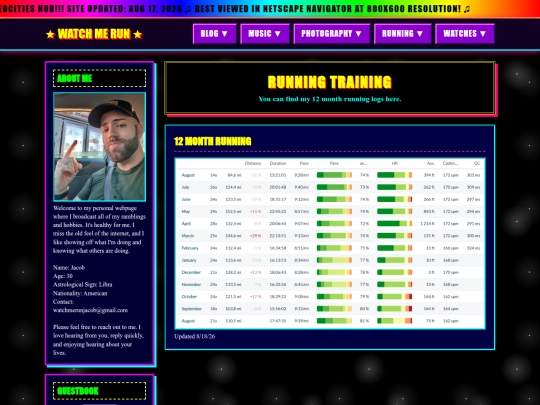Click the 152.5 mi distance for May

pyautogui.click(x=233, y=211)
